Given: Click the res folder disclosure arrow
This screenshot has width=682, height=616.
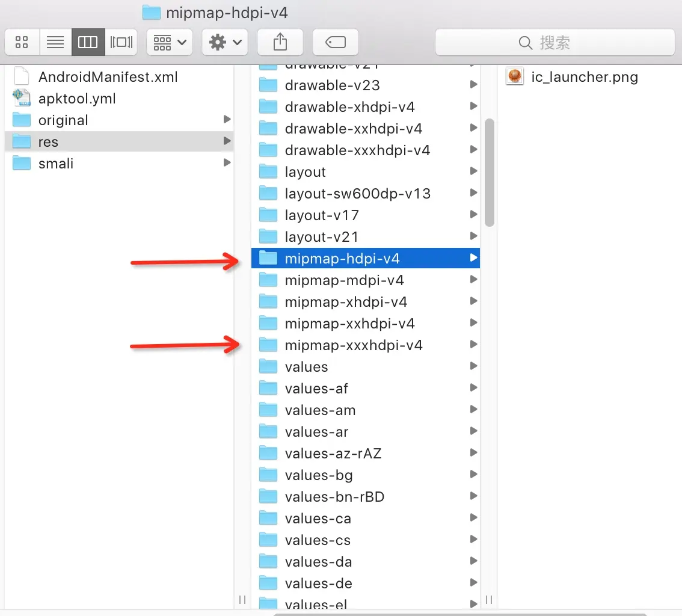Looking at the screenshot, I should (227, 141).
